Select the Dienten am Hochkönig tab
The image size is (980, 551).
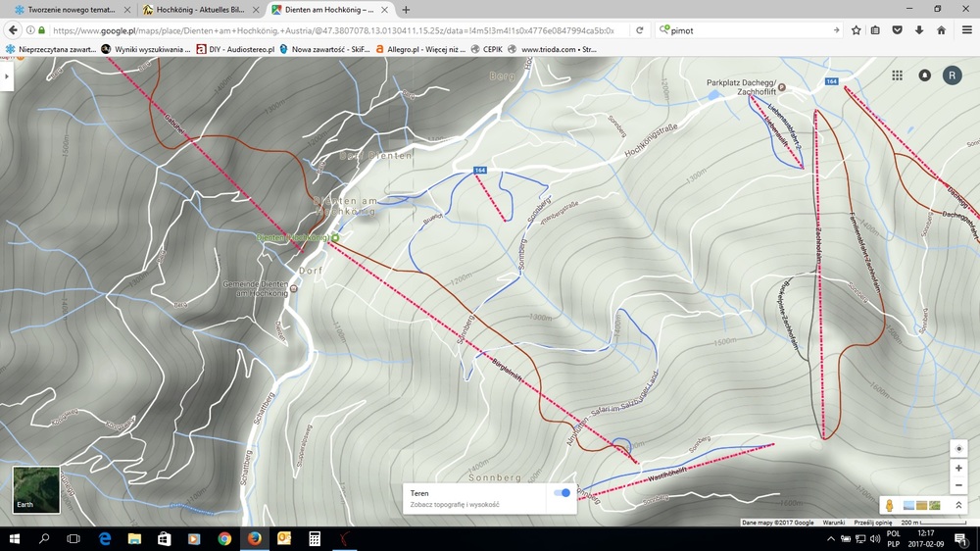pos(330,10)
